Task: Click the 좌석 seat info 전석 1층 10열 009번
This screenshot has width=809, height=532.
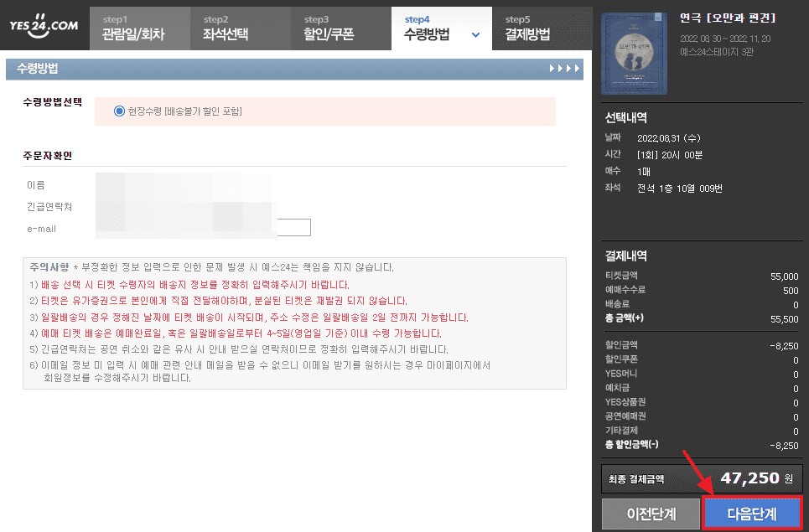Action: (679, 188)
